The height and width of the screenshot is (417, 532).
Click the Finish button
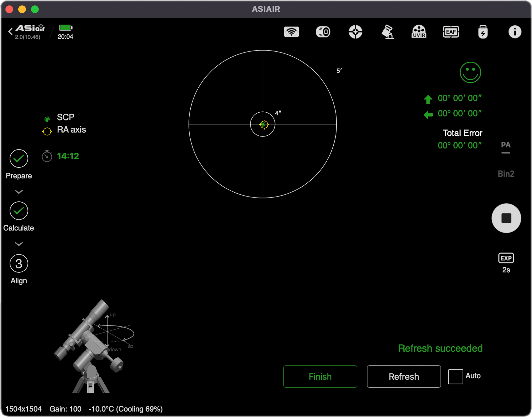coord(320,376)
